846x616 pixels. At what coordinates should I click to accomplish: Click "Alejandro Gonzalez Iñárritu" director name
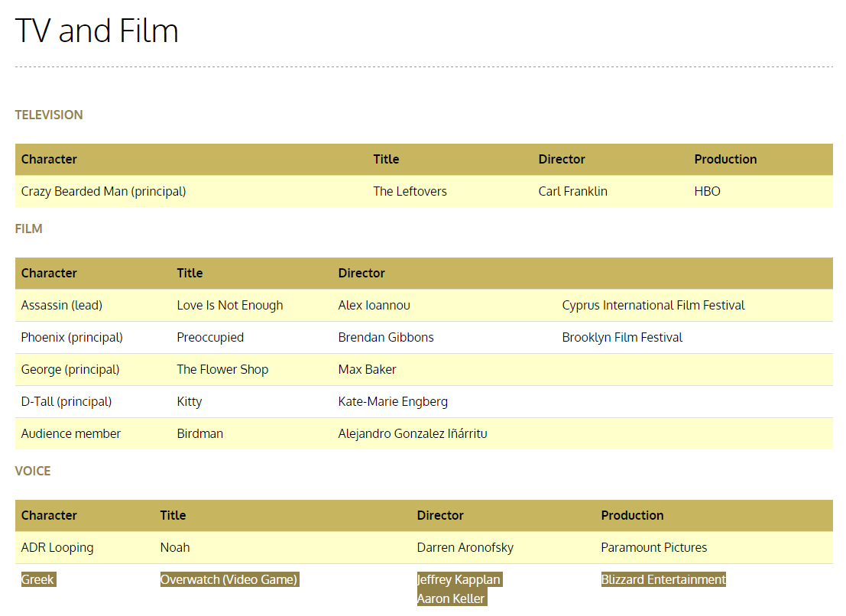(413, 433)
